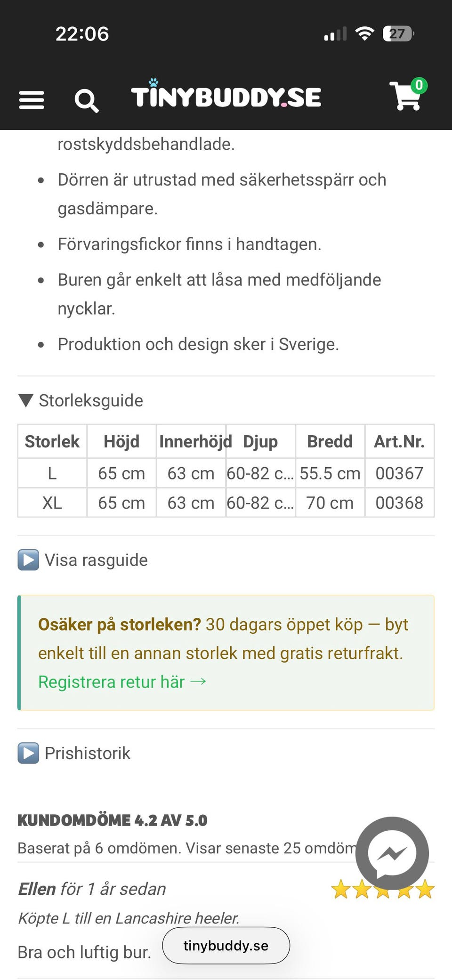Open the hamburger menu
This screenshot has width=452, height=980.
(x=32, y=100)
